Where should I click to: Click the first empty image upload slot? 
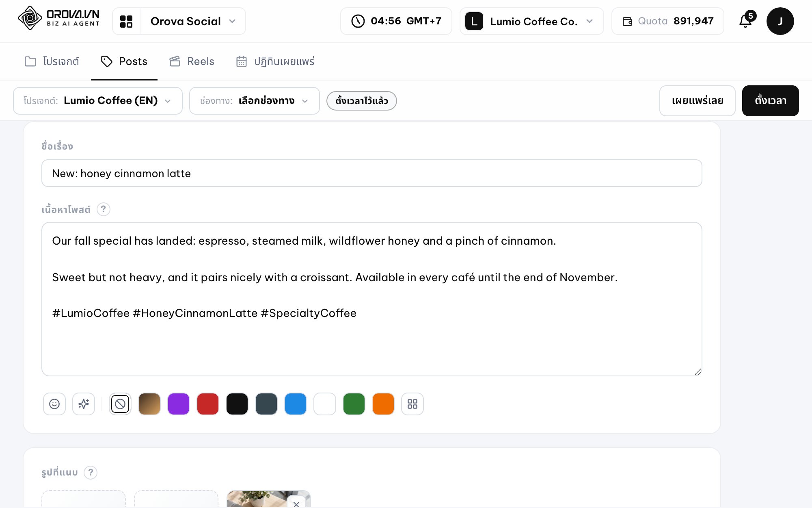[x=84, y=499]
